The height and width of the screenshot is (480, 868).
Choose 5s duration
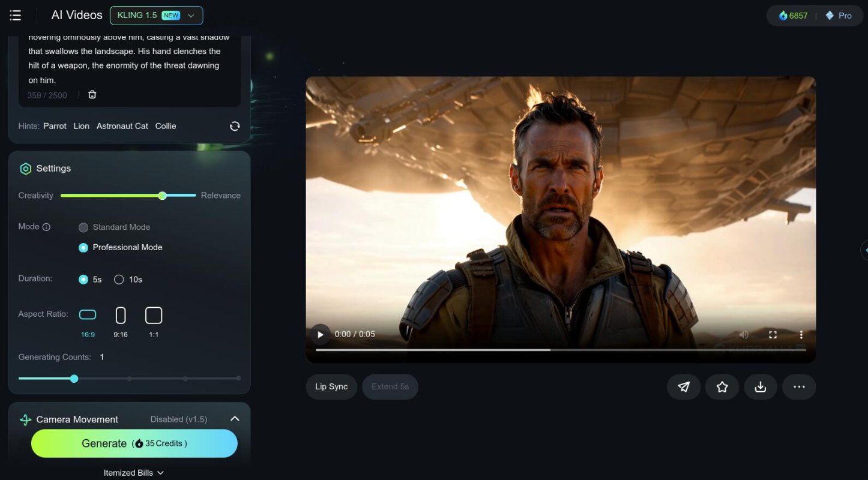pos(91,280)
